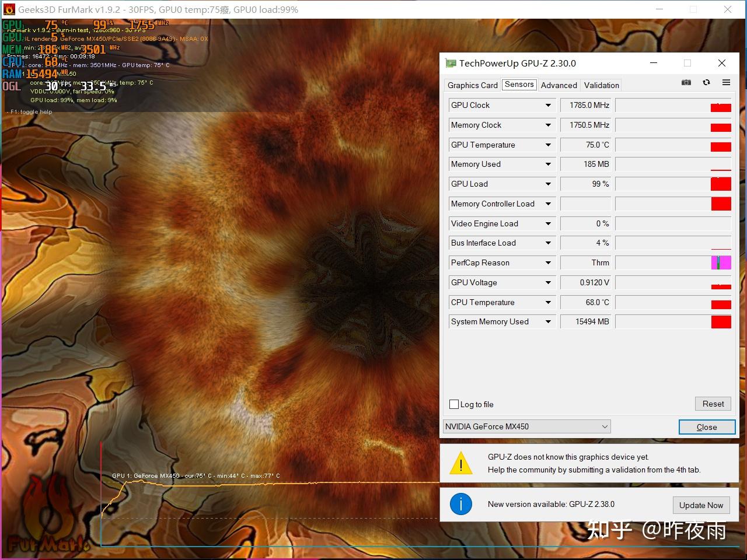
Task: Open the GPU Voltage sensor dropdown
Action: coord(548,282)
